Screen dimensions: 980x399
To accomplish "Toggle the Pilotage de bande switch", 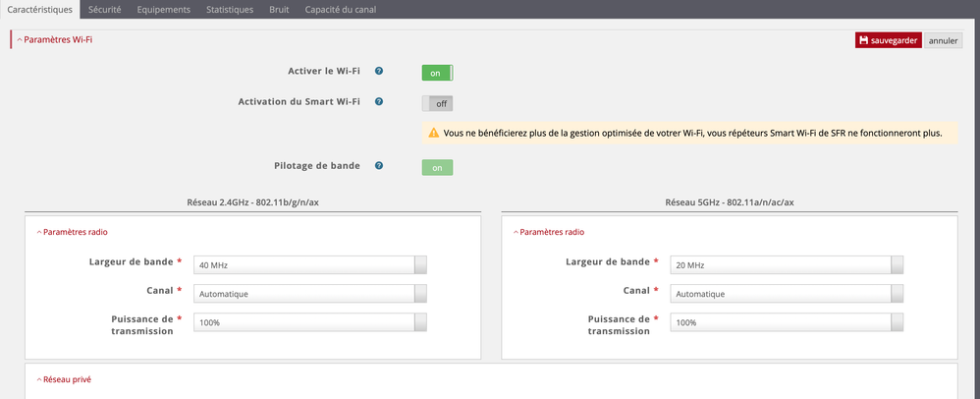I will (x=438, y=168).
